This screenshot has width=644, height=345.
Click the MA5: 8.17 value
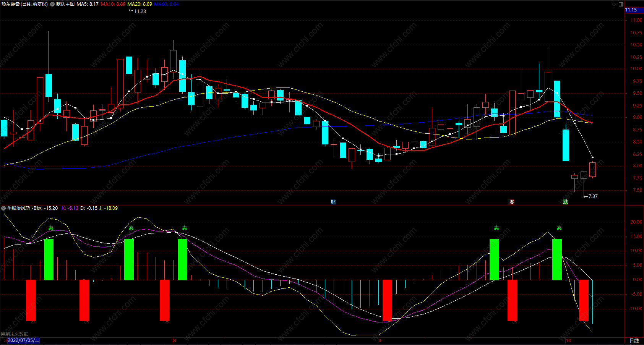(88, 4)
